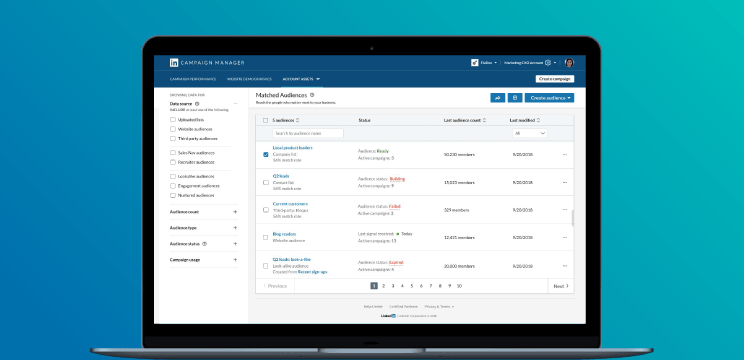Open the Create audience dropdown

click(549, 98)
